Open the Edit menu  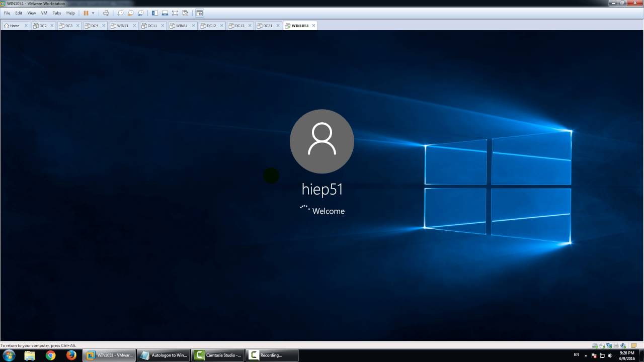[x=19, y=13]
